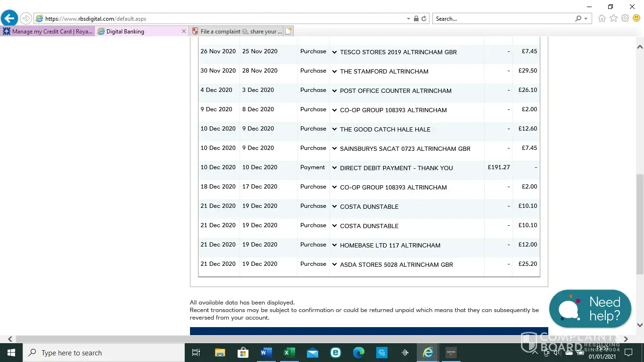
Task: Click the security padlock icon
Action: (x=416, y=19)
